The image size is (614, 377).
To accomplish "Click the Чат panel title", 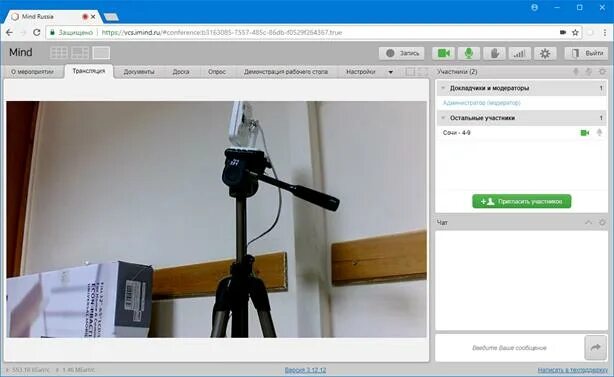I will (x=442, y=222).
